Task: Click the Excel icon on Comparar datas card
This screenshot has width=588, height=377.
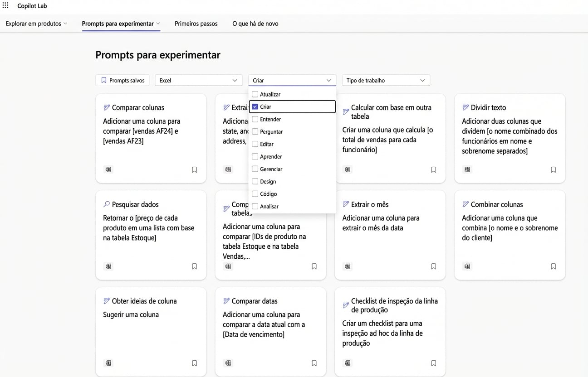Action: (228, 363)
